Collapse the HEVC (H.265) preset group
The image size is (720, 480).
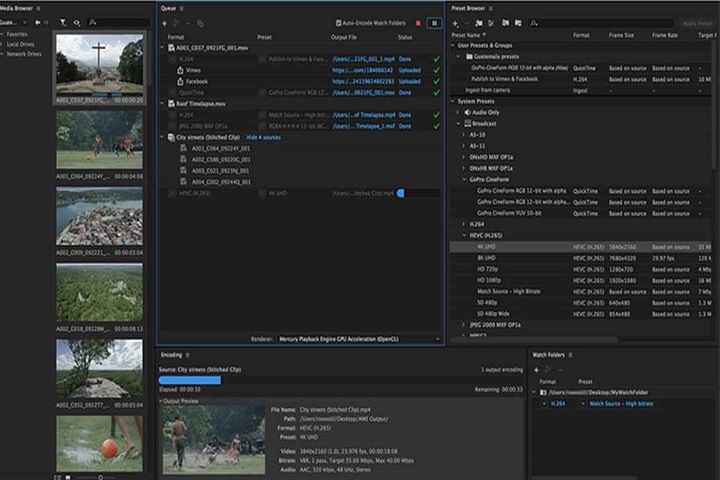tap(466, 235)
